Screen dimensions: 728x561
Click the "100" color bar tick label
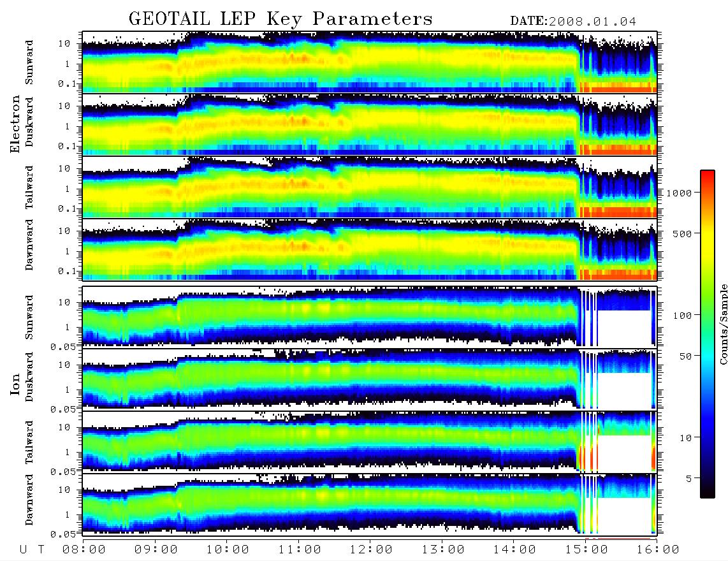click(x=682, y=316)
